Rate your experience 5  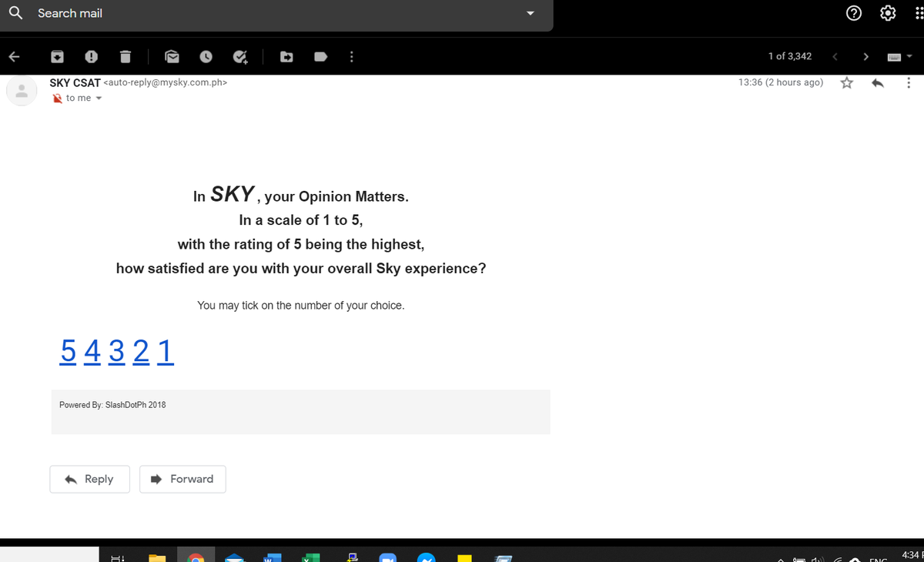(x=68, y=351)
